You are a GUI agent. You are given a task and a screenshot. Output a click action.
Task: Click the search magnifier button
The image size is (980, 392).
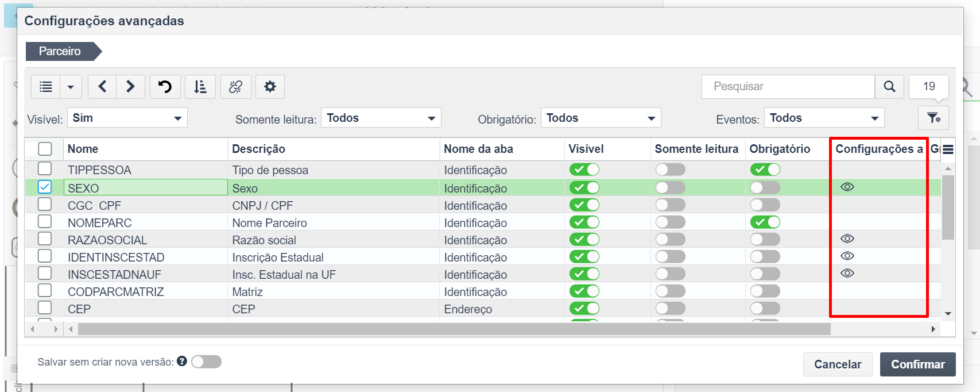(x=889, y=87)
